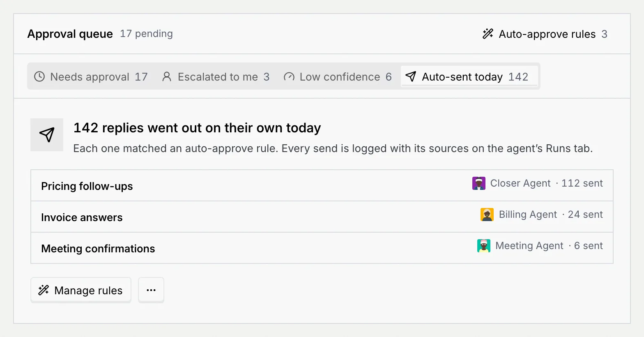Click the 17 pending count label

point(146,34)
